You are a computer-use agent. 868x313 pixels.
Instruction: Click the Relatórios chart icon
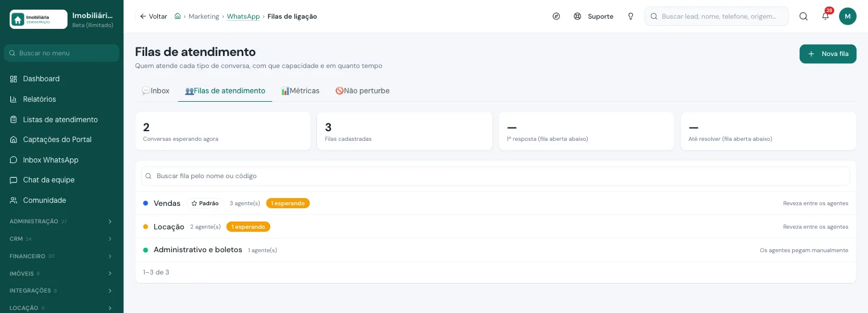[x=14, y=99]
